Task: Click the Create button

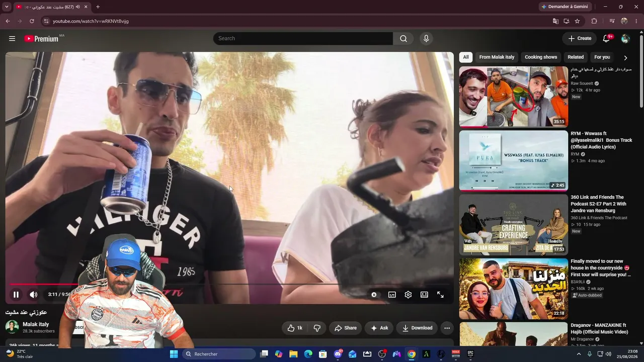Action: tap(580, 39)
